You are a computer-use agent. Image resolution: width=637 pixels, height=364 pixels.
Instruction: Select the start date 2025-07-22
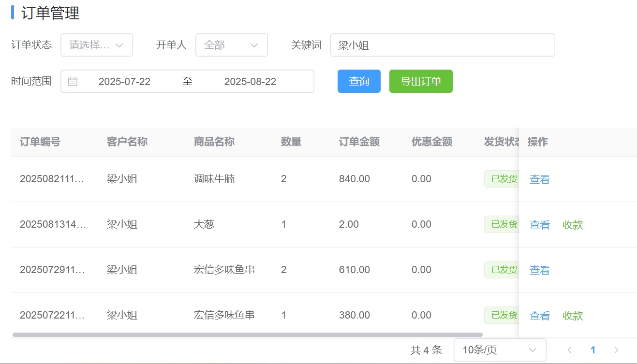tap(124, 82)
